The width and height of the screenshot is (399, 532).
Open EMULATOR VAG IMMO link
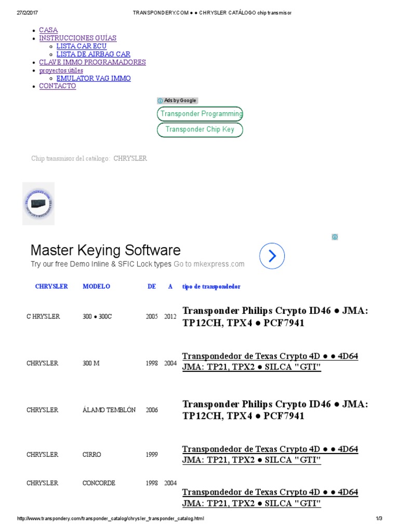pos(94,78)
